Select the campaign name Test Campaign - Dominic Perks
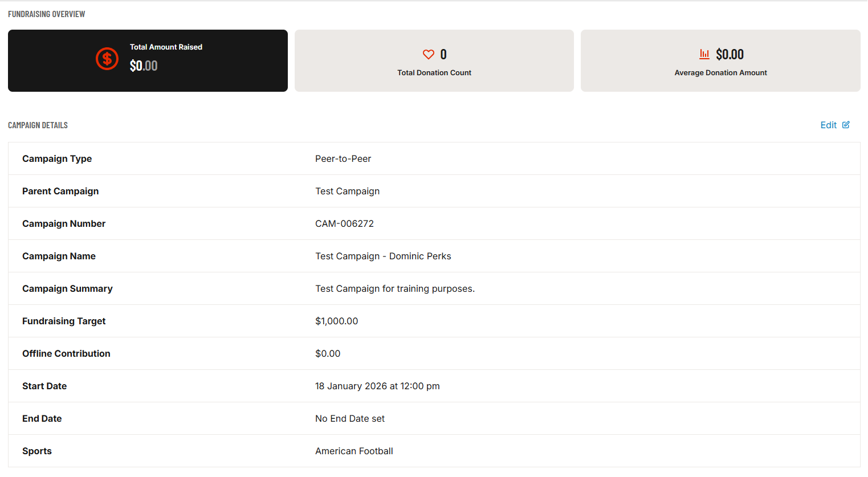 point(383,256)
